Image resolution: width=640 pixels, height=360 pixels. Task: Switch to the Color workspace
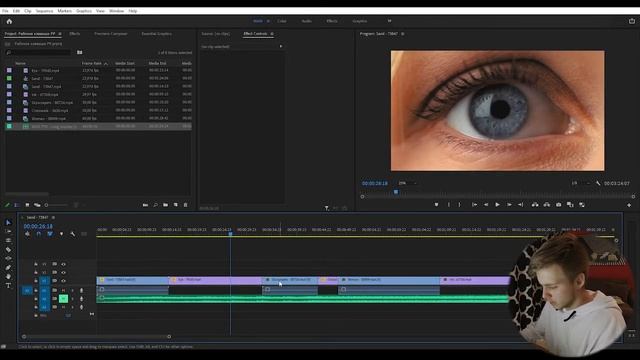[282, 21]
